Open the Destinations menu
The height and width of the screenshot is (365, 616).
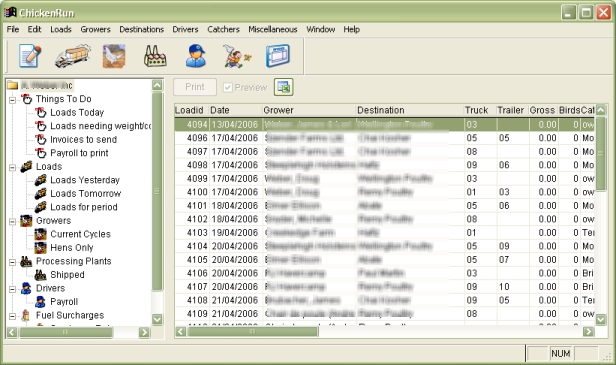[x=141, y=29]
